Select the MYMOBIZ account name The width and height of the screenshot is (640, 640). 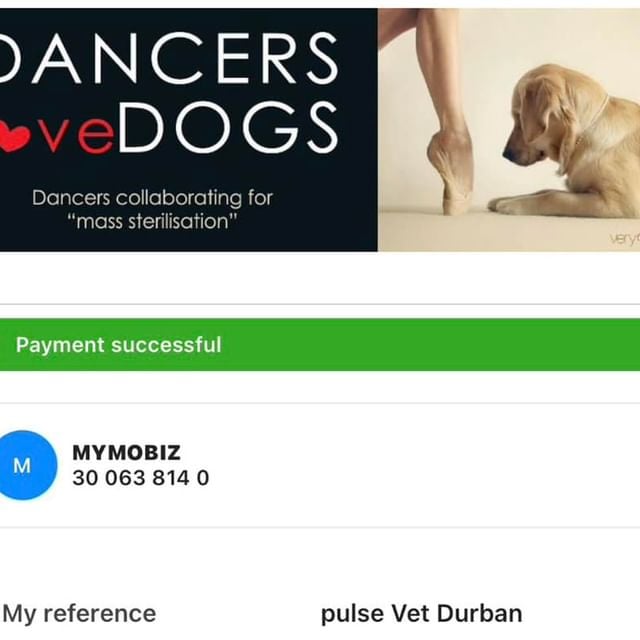(126, 452)
